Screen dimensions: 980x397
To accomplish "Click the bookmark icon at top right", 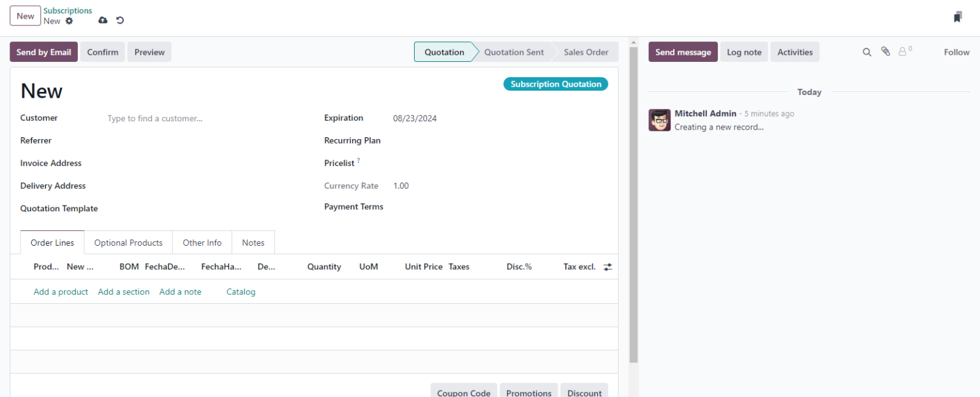I will pyautogui.click(x=957, y=16).
